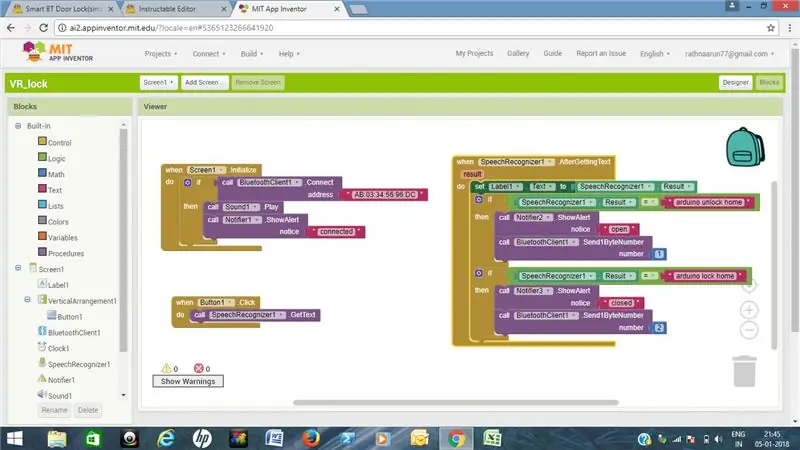Go to My Projects

(x=474, y=53)
